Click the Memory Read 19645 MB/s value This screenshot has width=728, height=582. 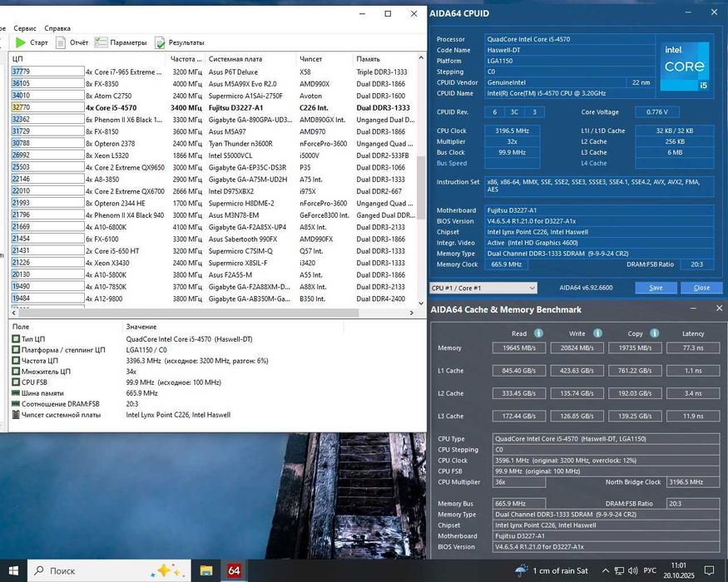(x=519, y=348)
